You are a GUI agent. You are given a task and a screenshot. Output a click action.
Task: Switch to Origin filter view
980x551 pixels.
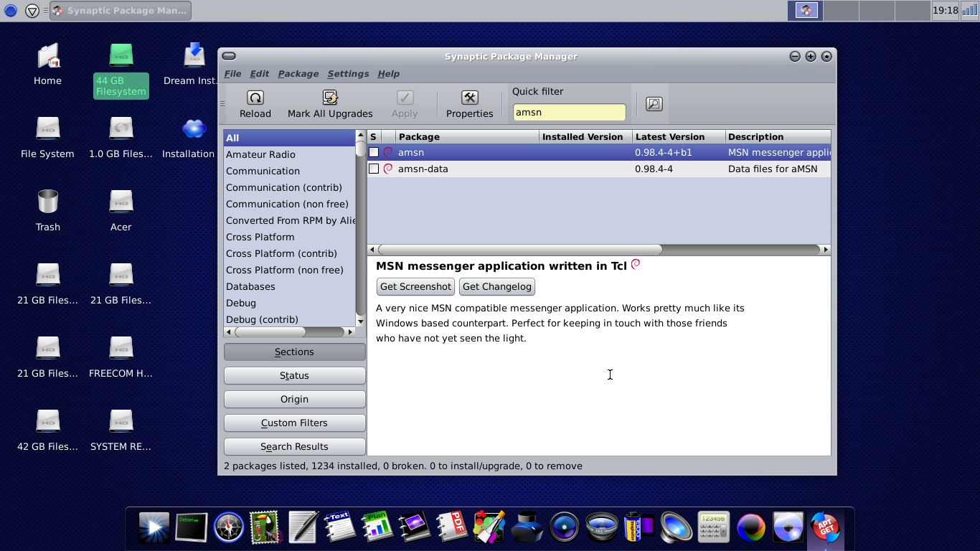(x=294, y=399)
